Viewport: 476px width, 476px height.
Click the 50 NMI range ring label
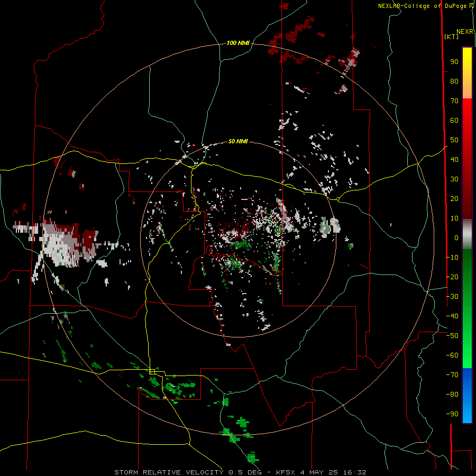[238, 141]
